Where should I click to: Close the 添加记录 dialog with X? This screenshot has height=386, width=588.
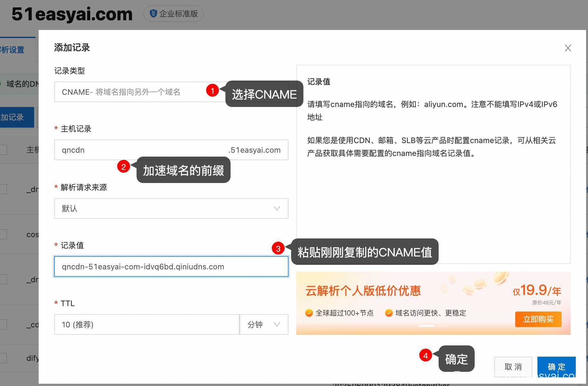(568, 48)
